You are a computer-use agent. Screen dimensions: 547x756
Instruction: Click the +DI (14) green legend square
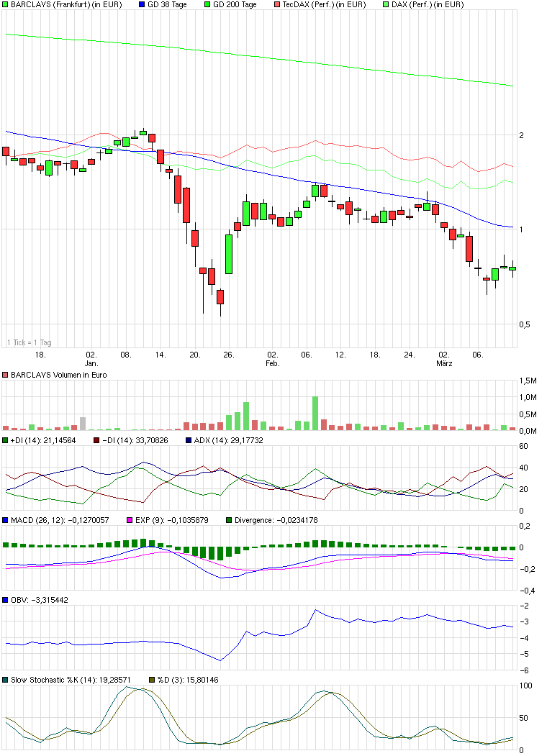(x=6, y=440)
